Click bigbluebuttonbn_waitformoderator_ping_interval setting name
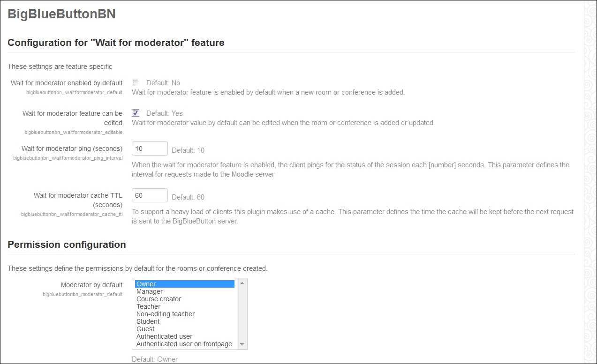This screenshot has width=597, height=364. point(68,158)
